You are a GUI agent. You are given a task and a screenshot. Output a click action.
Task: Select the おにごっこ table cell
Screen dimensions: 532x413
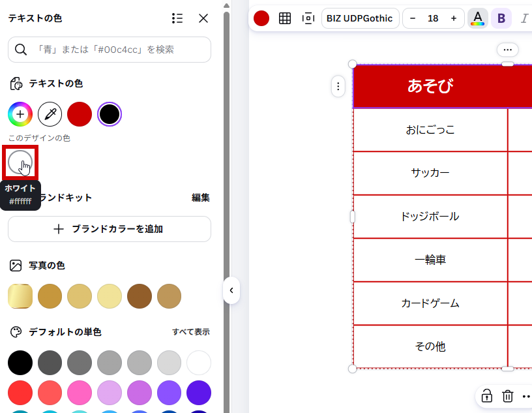tap(430, 130)
